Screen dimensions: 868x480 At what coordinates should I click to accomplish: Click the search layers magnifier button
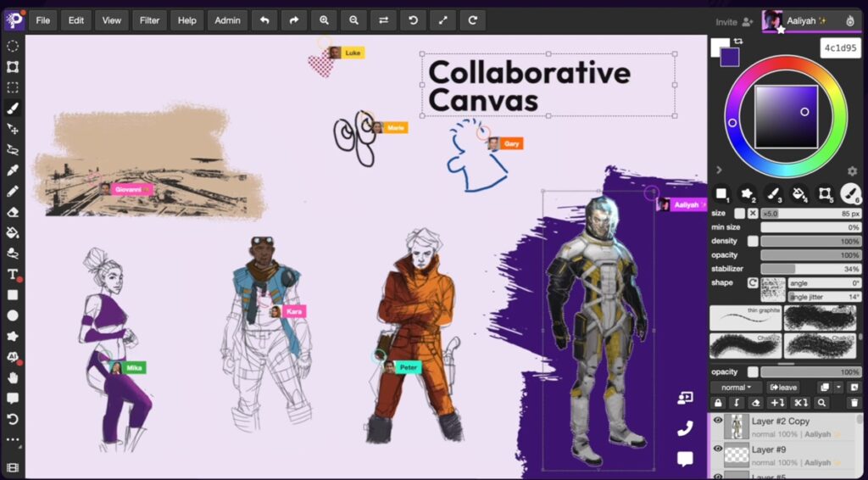[821, 403]
